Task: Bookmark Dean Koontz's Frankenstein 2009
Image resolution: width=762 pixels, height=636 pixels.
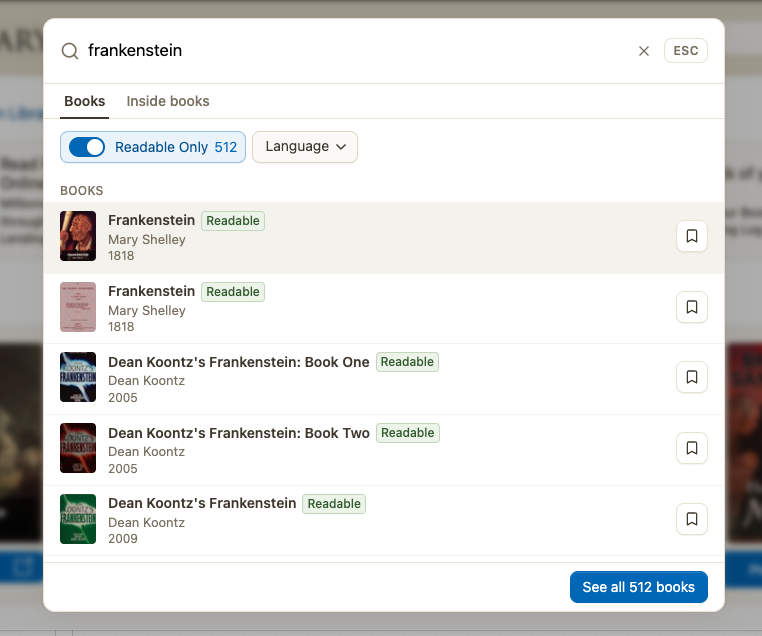Action: pos(692,519)
